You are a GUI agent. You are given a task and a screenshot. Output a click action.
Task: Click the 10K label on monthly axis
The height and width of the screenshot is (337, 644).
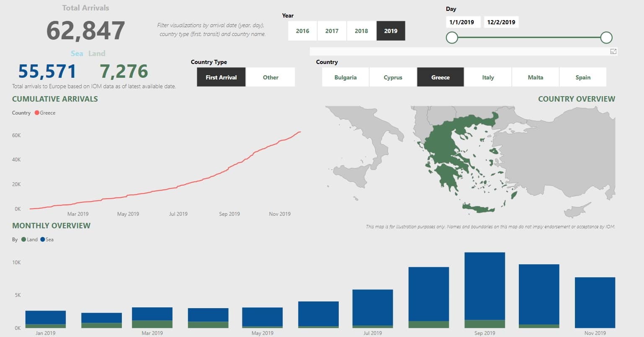(16, 263)
